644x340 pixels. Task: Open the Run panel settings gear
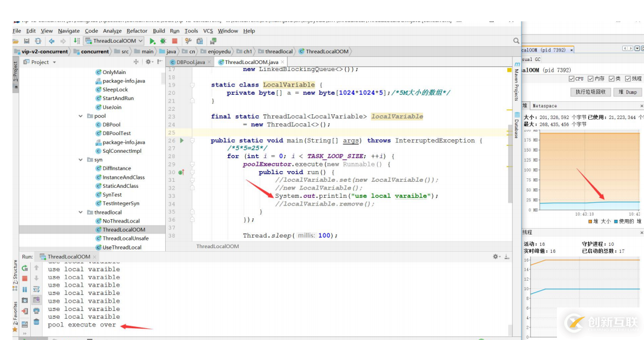coord(496,256)
